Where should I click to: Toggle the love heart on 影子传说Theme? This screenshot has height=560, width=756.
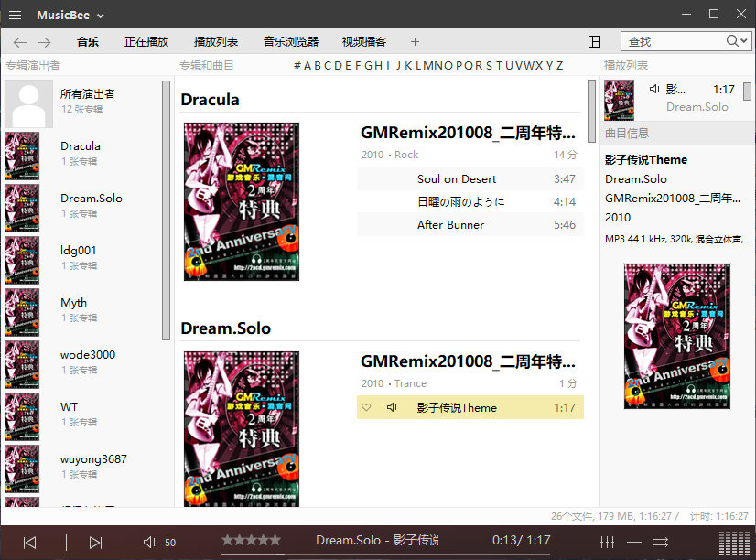[x=366, y=407]
